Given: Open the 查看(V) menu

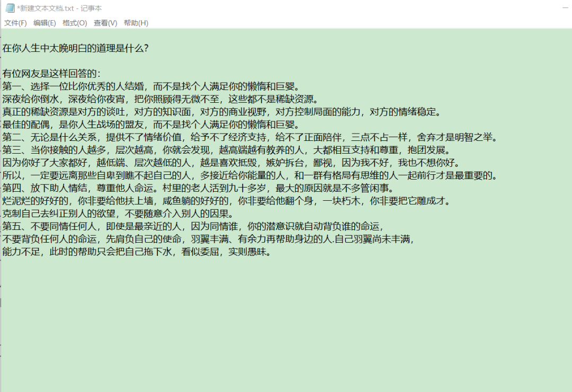Looking at the screenshot, I should 105,23.
